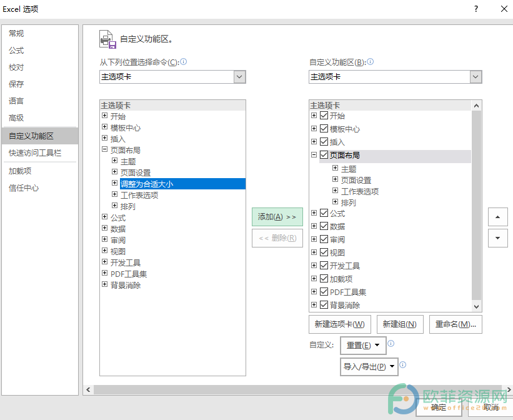Screen dimensions: 513x420
Task: Expand 调整为合适大小 group
Action: [x=114, y=183]
